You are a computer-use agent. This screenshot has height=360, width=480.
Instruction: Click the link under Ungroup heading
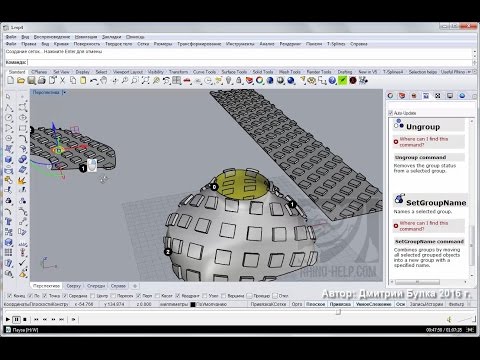(423, 142)
